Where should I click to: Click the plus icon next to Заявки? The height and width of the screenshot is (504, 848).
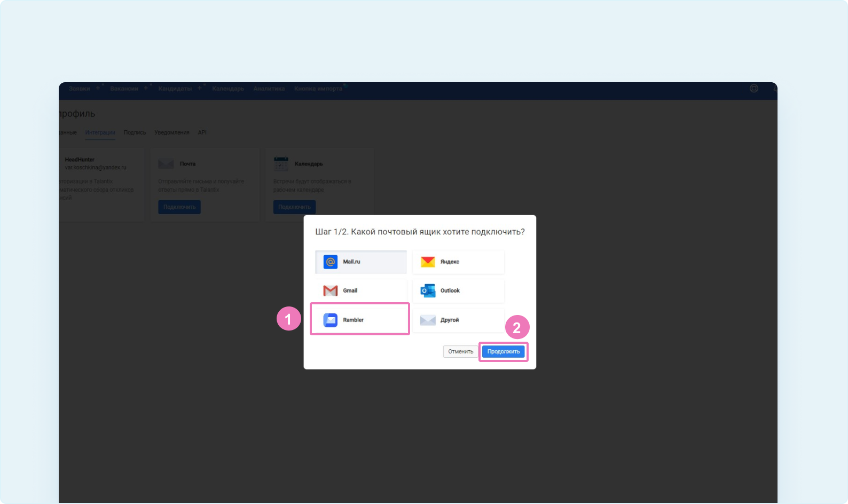click(x=98, y=88)
